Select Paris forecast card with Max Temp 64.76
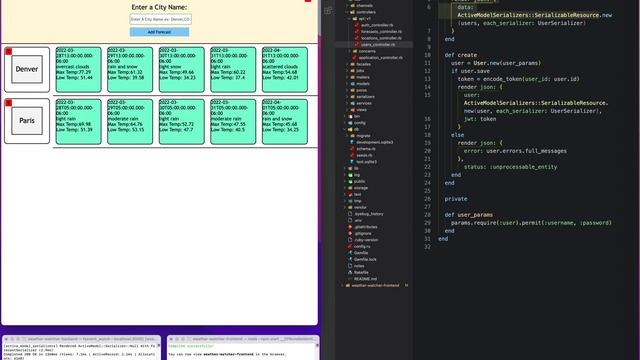The width and height of the screenshot is (640, 360). click(x=130, y=122)
